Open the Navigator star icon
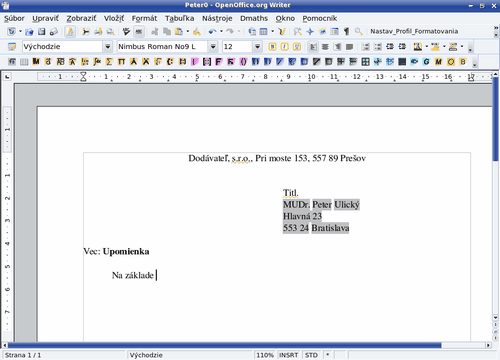Screen dimensions: 500x360 pyautogui.click(x=310, y=32)
